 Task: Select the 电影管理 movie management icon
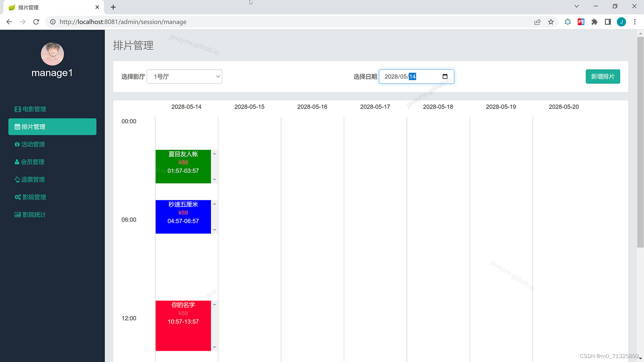17,109
